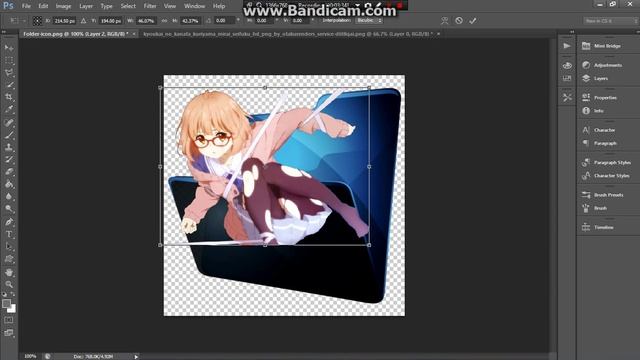Select the Hand tool
The height and width of the screenshot is (360, 640).
coord(9,272)
